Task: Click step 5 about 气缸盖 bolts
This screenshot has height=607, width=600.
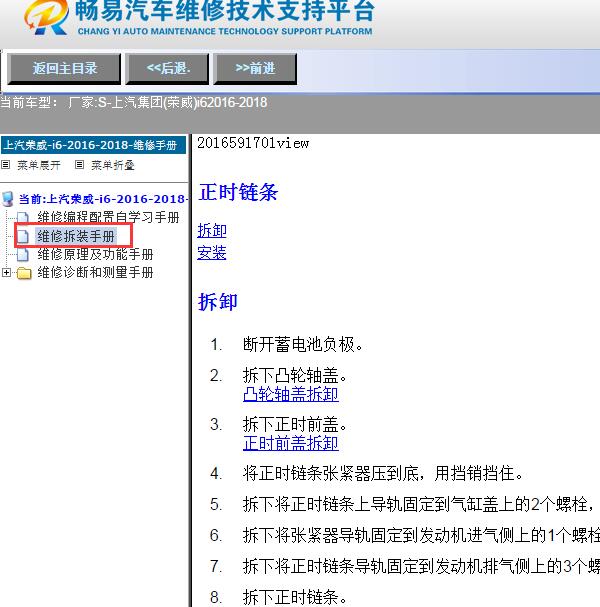Action: click(418, 504)
